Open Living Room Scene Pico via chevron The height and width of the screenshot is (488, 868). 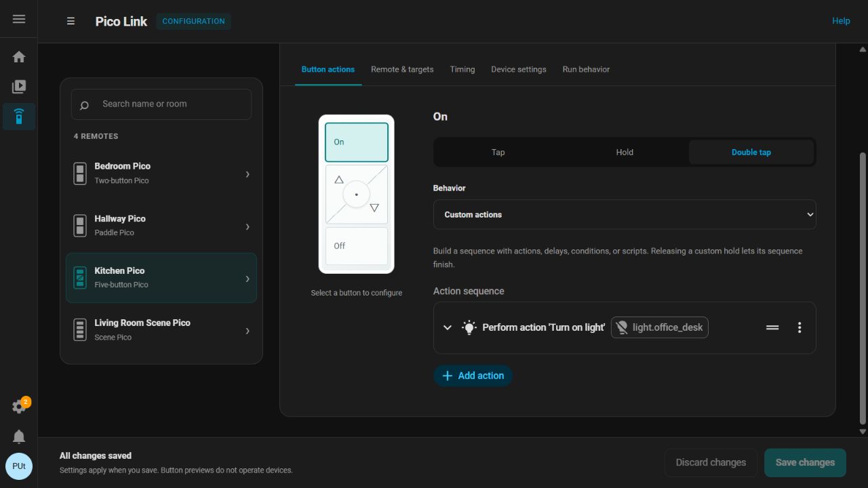pos(248,331)
